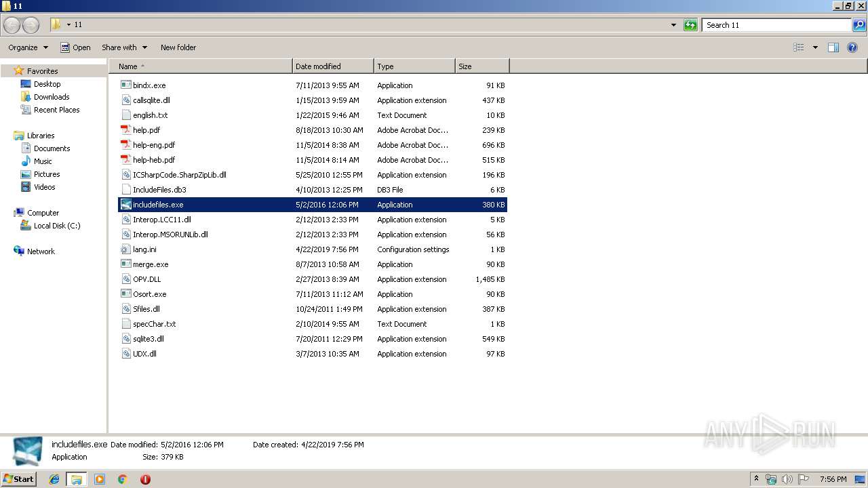Screen dimensions: 868x488
Task: Click the Start button
Action: tap(19, 479)
